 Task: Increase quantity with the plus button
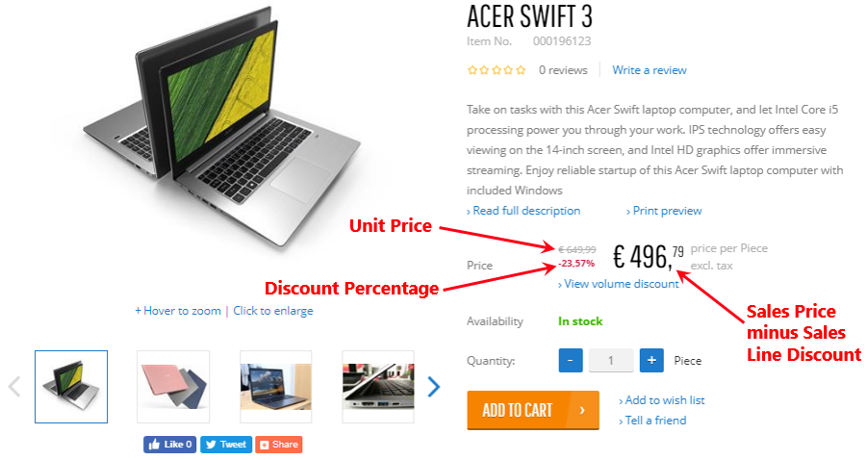click(x=651, y=360)
